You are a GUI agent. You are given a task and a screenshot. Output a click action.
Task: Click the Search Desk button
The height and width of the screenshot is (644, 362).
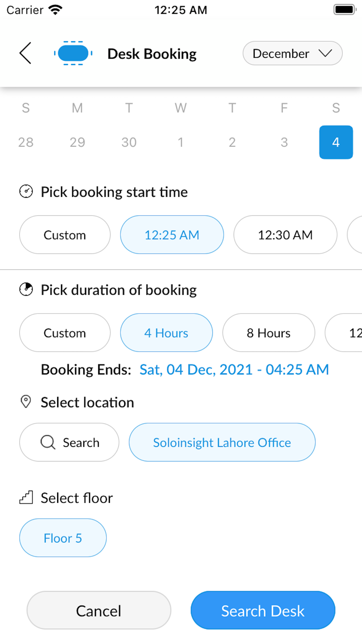coord(263,610)
